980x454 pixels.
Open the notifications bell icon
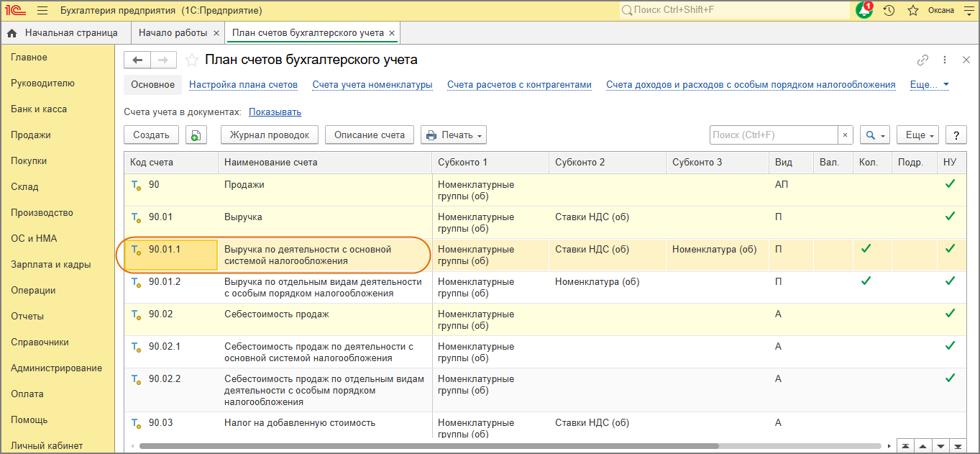click(864, 11)
